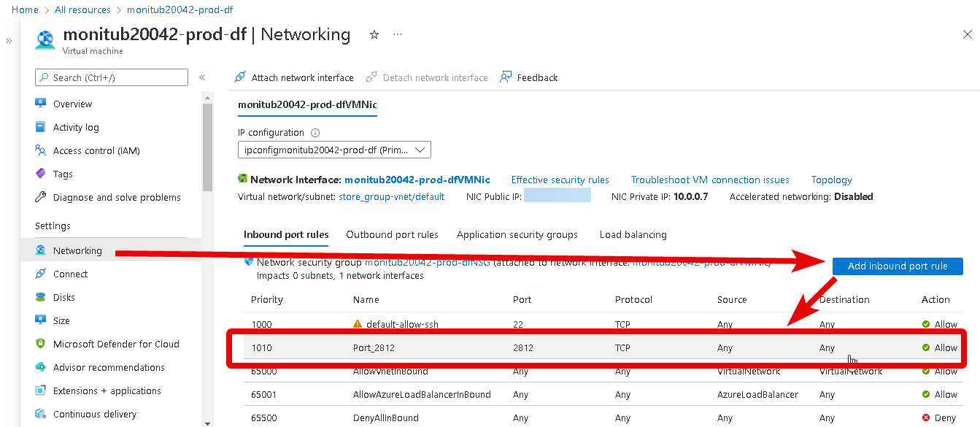Select the default-allow-ssh rule row

click(x=603, y=324)
